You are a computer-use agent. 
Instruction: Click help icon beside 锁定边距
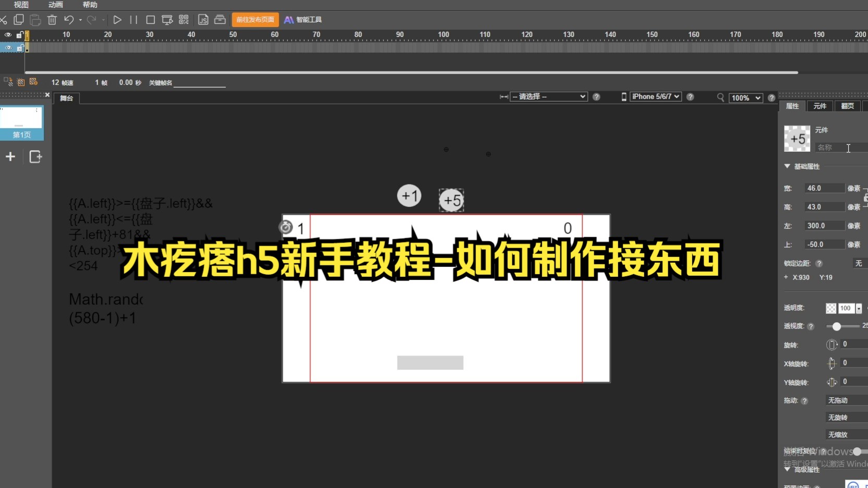point(819,264)
